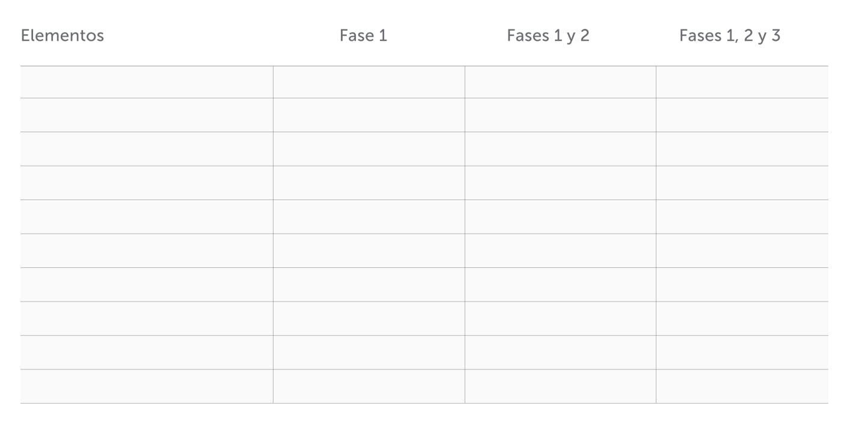Click the Elementos column header
This screenshot has width=868, height=435.
(x=63, y=36)
